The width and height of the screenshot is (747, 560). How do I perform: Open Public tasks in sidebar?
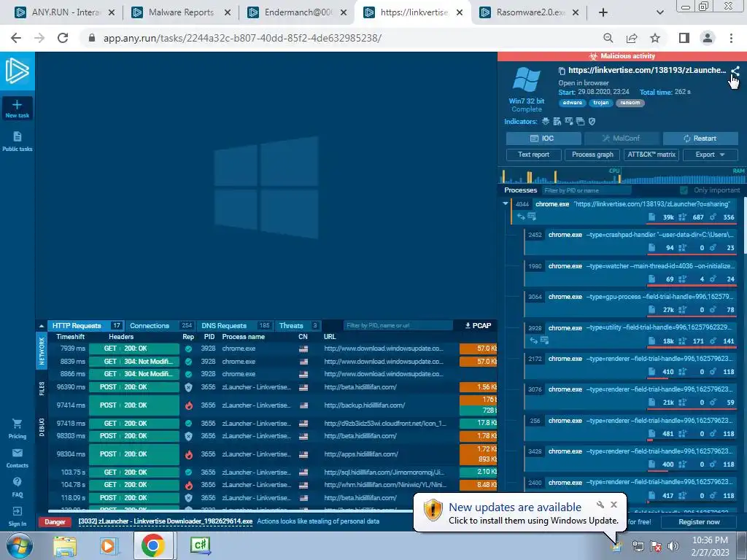tap(18, 141)
